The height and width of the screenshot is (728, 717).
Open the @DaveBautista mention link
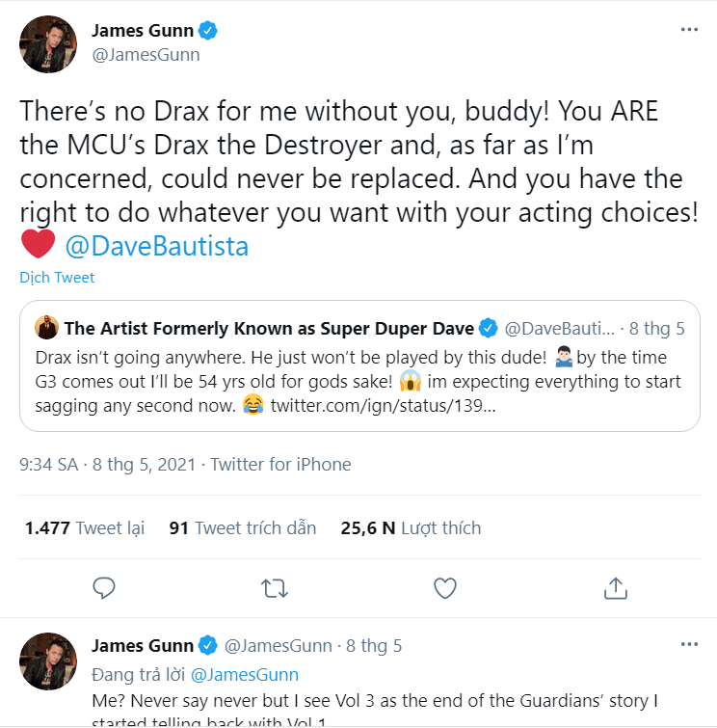pyautogui.click(x=157, y=246)
